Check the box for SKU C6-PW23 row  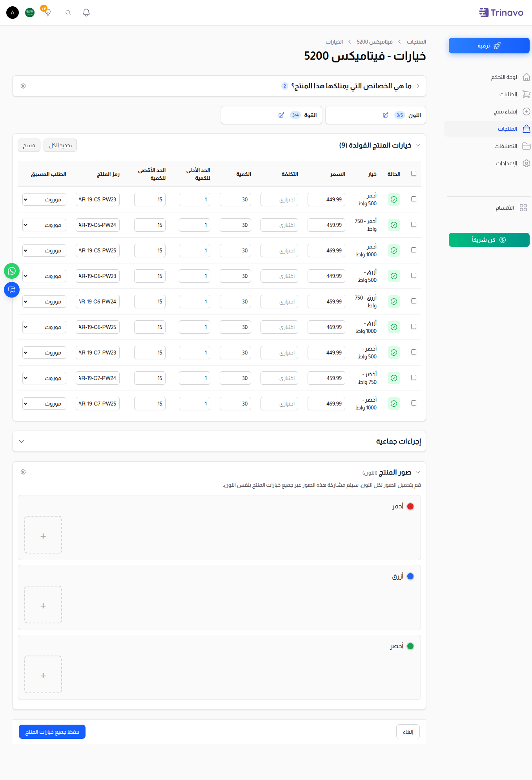coord(414,276)
